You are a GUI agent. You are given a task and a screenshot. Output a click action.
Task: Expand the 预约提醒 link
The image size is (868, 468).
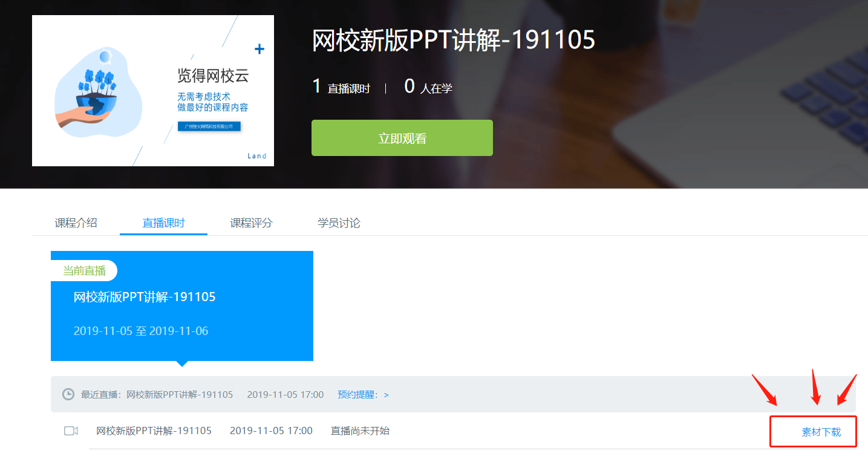(x=363, y=394)
